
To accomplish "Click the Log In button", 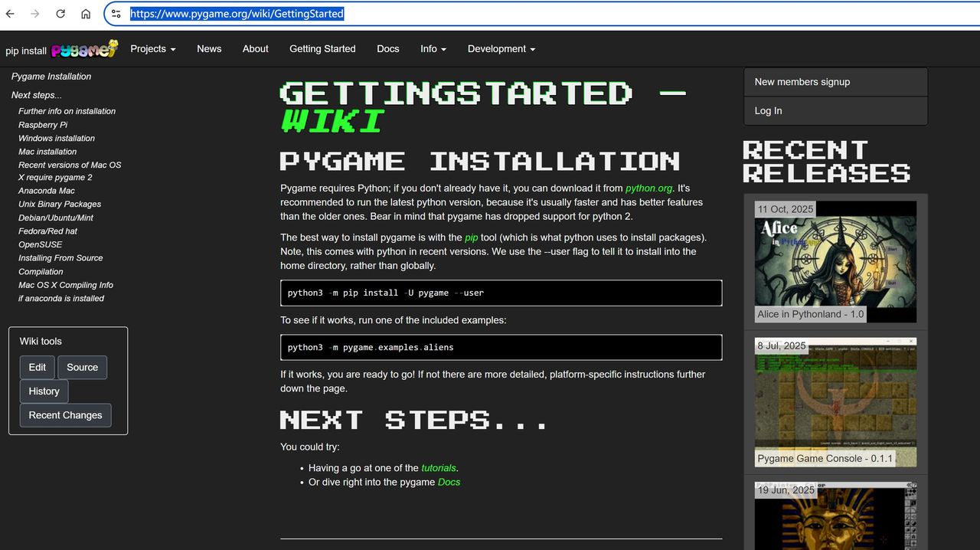I will click(x=768, y=110).
